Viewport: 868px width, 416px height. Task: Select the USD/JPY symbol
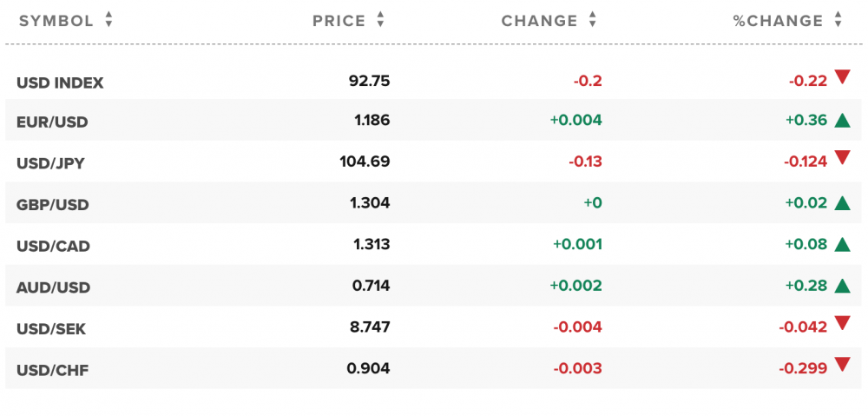[x=50, y=163]
